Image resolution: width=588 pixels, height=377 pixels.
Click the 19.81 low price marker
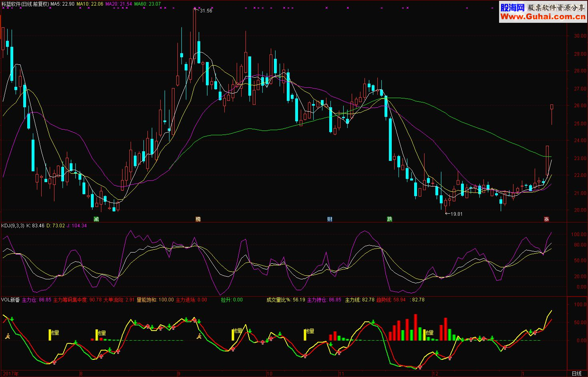(457, 214)
